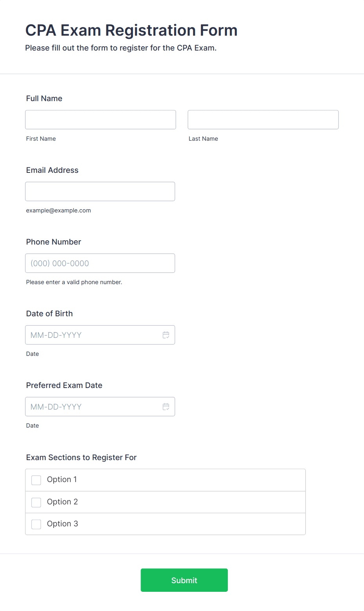Click the Full Name field label
364x611 pixels.
click(x=44, y=98)
